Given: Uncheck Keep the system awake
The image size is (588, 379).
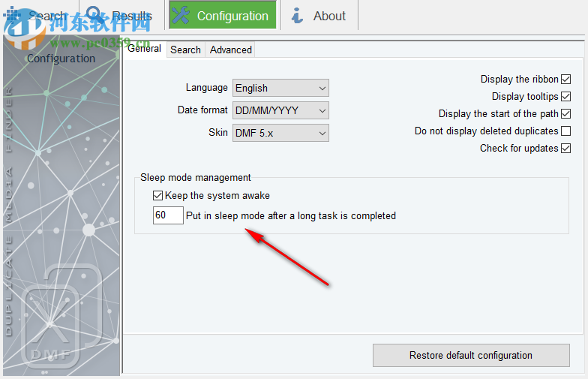Looking at the screenshot, I should pyautogui.click(x=157, y=195).
